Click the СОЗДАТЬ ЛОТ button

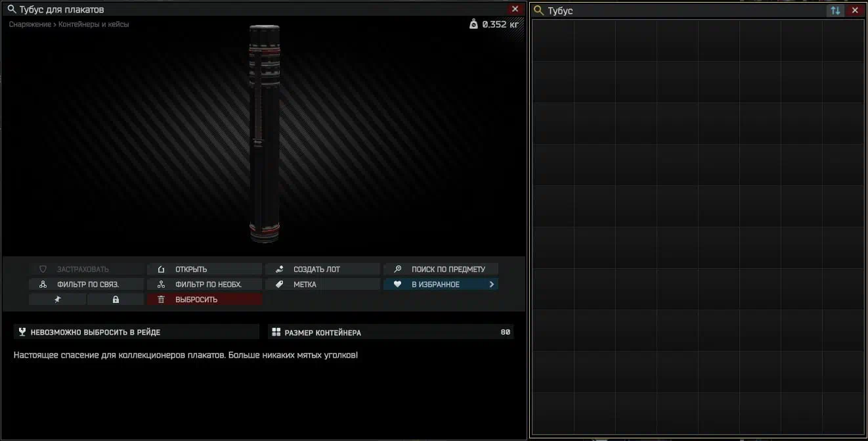coord(322,269)
